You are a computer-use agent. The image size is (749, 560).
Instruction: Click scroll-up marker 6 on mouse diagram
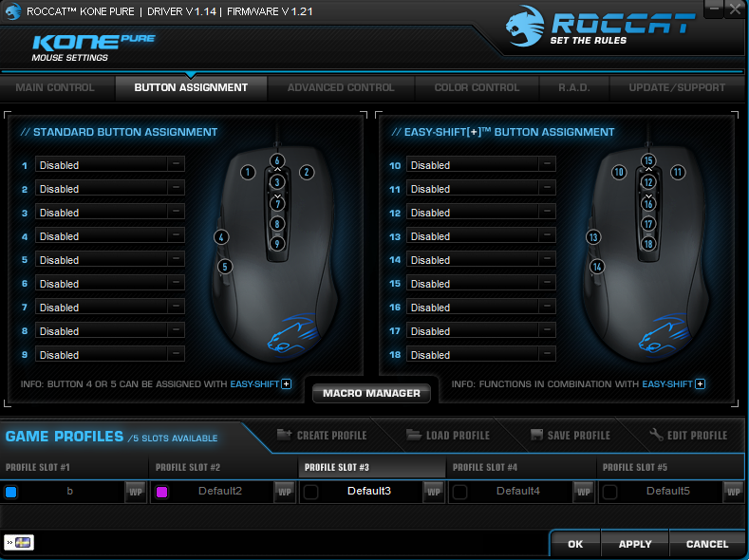click(277, 160)
